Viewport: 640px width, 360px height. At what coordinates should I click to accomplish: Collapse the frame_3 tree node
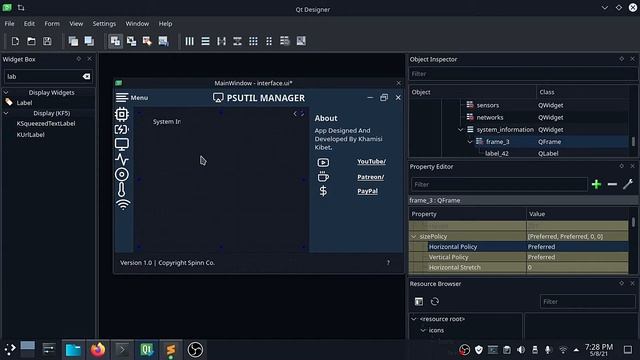[x=470, y=142]
